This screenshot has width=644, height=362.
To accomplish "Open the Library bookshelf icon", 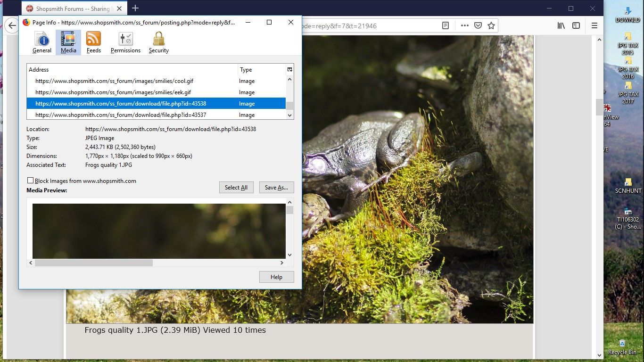I will coord(561,25).
